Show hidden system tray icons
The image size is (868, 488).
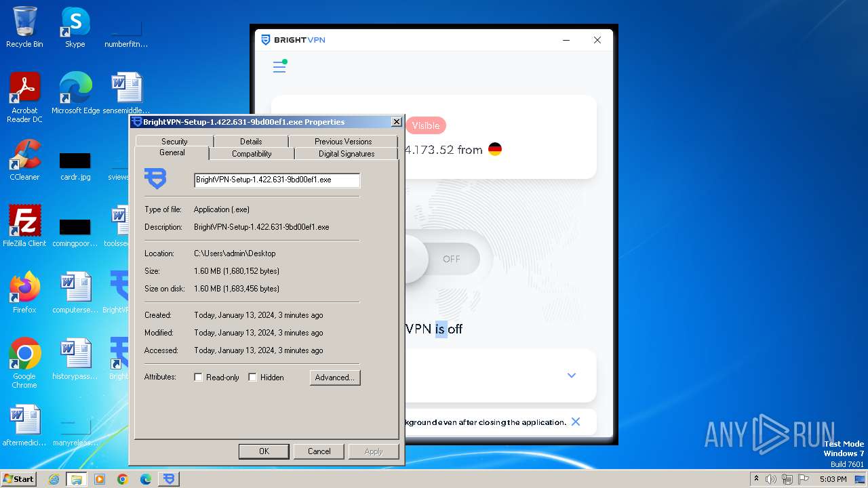[756, 479]
